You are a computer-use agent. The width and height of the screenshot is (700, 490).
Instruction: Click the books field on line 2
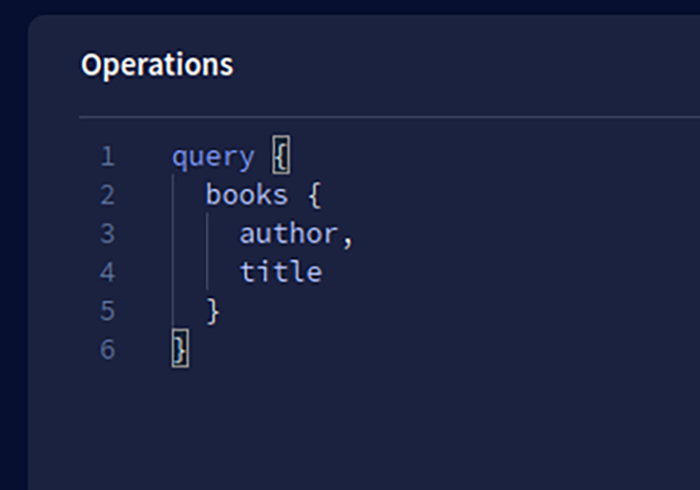247,195
